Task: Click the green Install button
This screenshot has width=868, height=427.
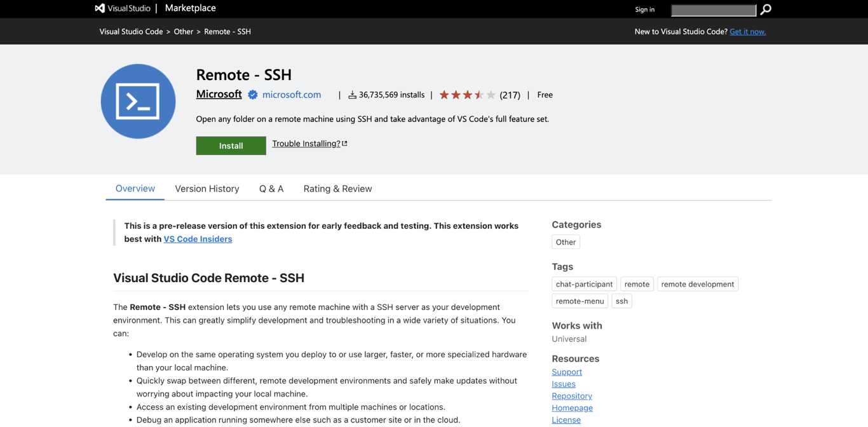Action: 231,146
